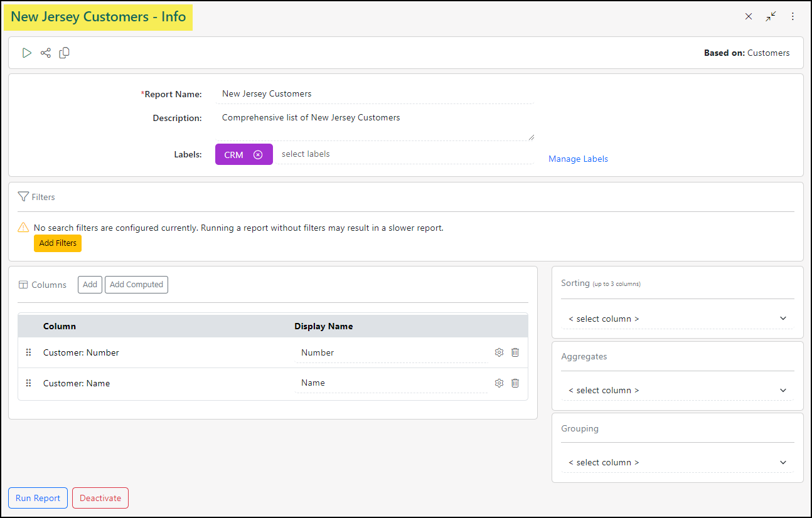Click the Add column button
Viewport: 812px width, 518px height.
point(90,285)
